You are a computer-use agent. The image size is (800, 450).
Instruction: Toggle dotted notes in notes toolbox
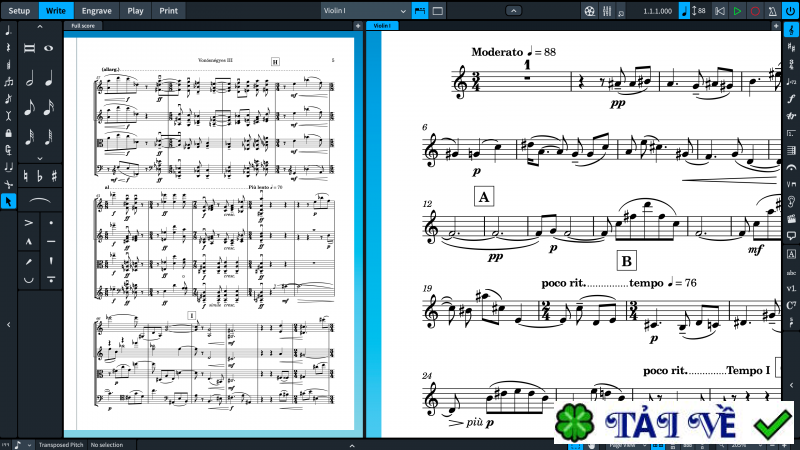(x=8, y=31)
